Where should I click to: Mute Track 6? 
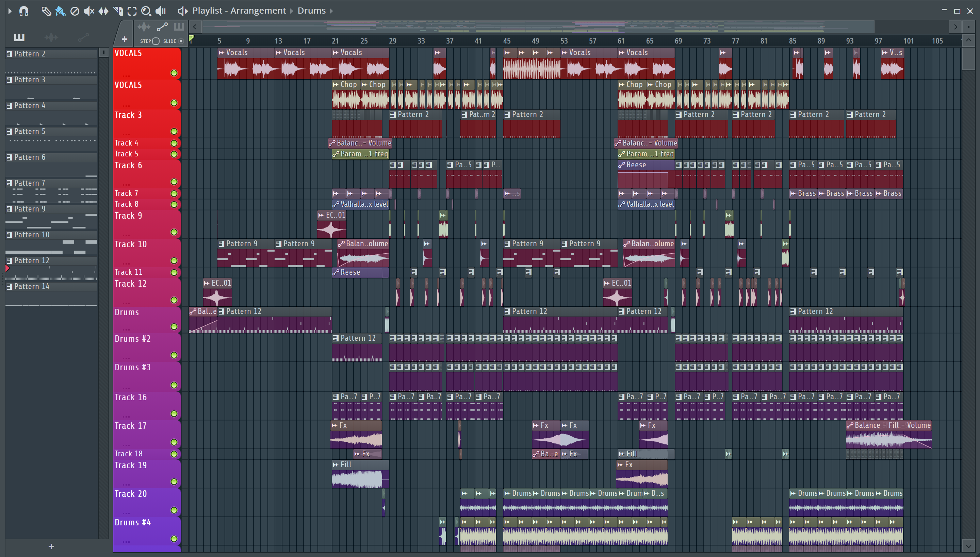174,181
